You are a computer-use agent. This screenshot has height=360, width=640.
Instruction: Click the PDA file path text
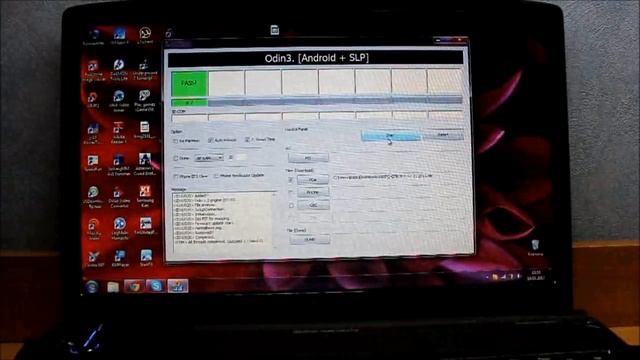(x=383, y=177)
